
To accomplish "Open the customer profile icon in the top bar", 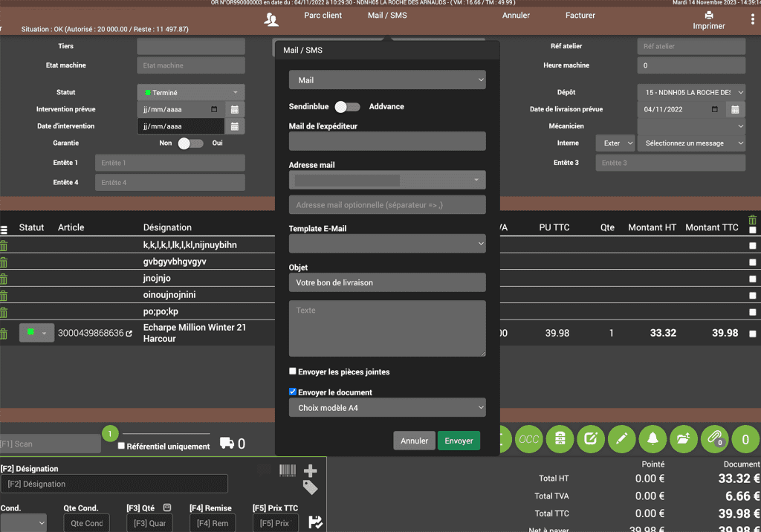I will pyautogui.click(x=271, y=20).
